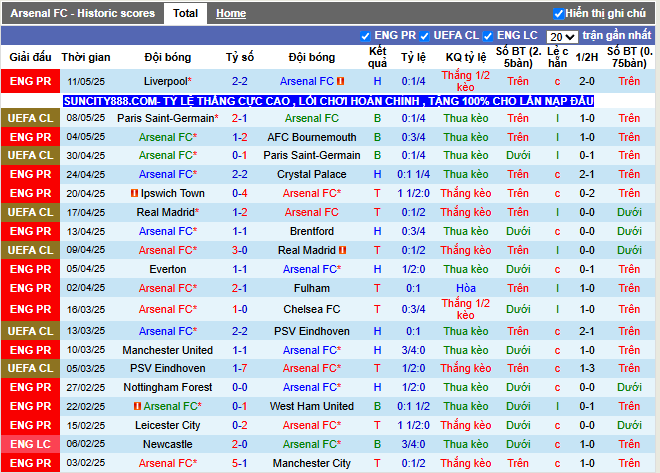Uncheck the ENG LC league filter
The image size is (660, 473).
tap(488, 36)
